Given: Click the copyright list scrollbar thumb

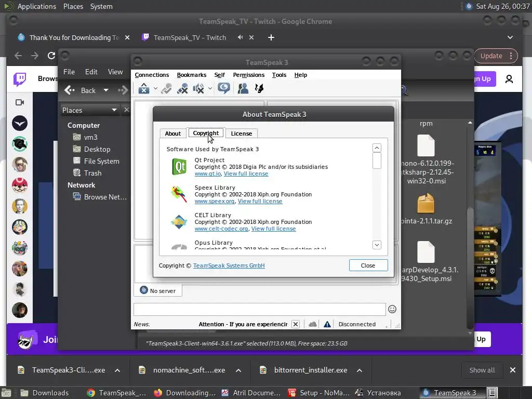Looking at the screenshot, I should point(377,161).
